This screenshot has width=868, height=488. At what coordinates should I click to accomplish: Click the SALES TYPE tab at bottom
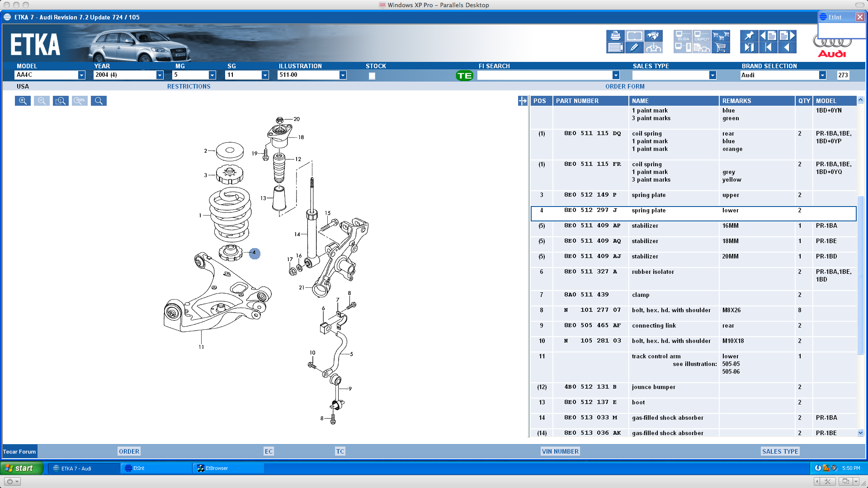tap(780, 451)
